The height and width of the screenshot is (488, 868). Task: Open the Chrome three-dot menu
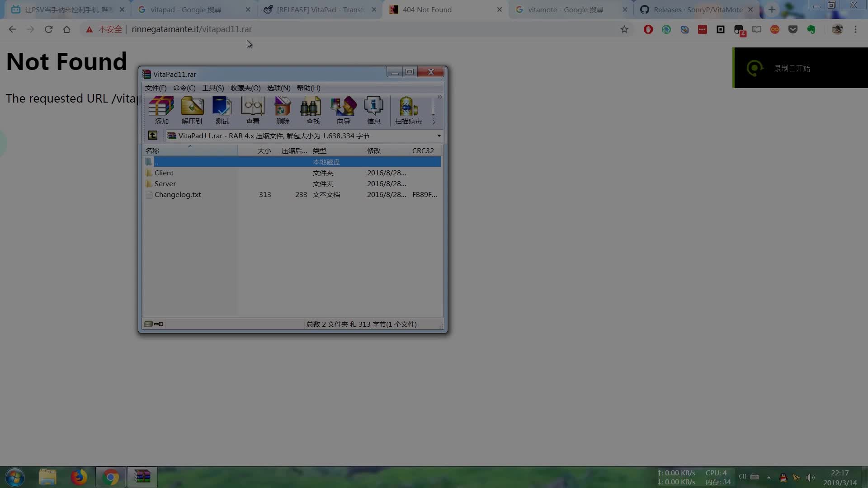pyautogui.click(x=855, y=29)
